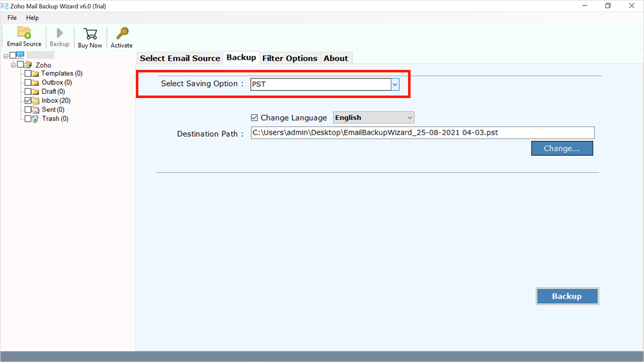Select the Trash (0) tree label
Image resolution: width=644 pixels, height=362 pixels.
click(55, 119)
